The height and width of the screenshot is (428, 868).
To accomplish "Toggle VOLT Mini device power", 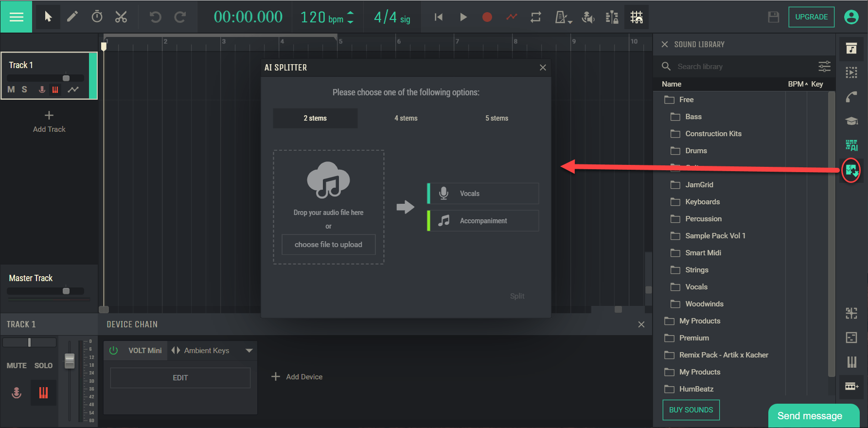I will 114,350.
